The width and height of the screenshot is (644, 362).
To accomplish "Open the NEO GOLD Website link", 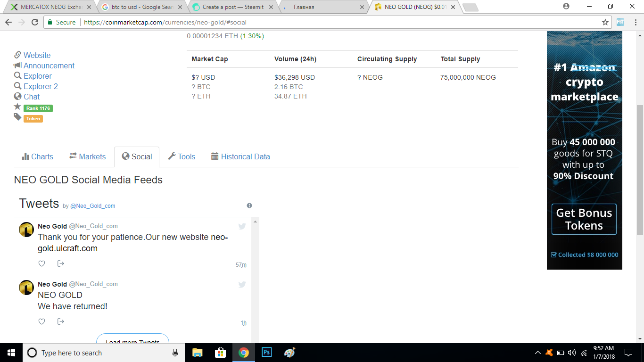I will [37, 55].
